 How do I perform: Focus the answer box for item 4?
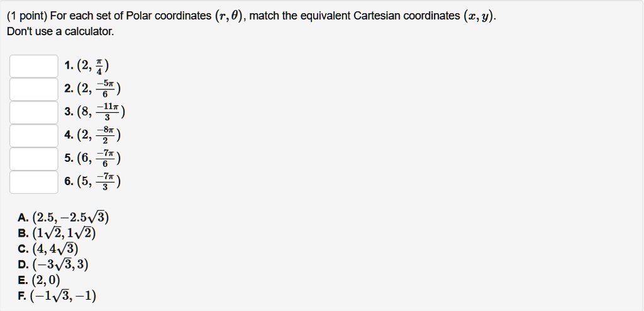coord(34,135)
